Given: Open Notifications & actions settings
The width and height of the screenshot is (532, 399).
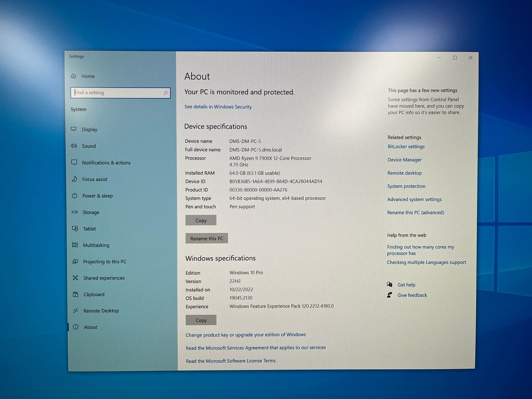Looking at the screenshot, I should [106, 163].
